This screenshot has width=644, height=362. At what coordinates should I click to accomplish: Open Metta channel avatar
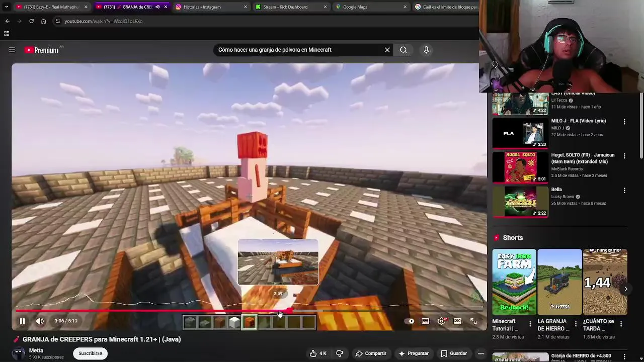(x=18, y=353)
